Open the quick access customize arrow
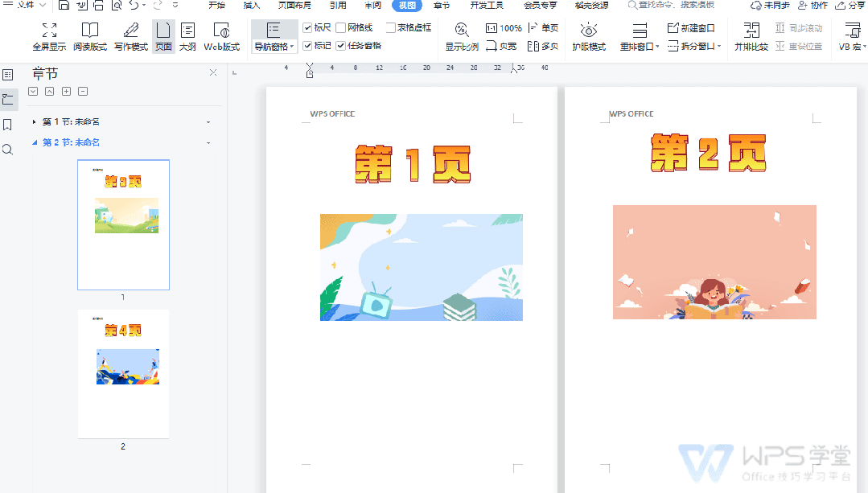The image size is (868, 493). [x=175, y=6]
